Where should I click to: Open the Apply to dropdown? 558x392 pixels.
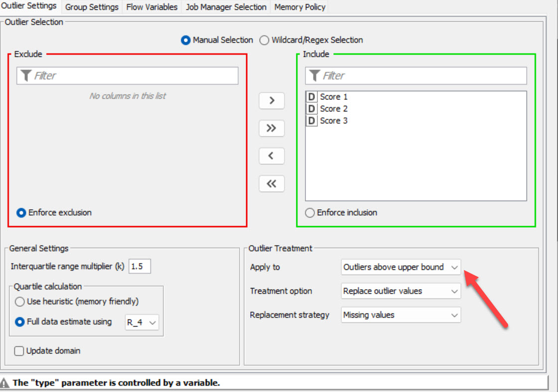[401, 267]
